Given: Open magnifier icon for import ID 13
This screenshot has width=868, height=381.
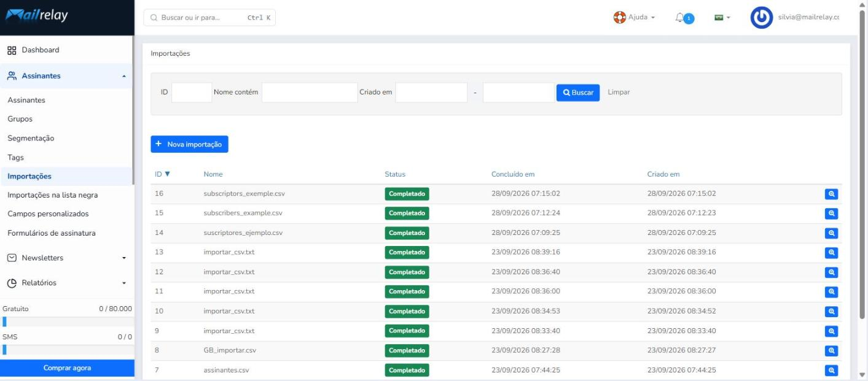Looking at the screenshot, I should point(831,253).
